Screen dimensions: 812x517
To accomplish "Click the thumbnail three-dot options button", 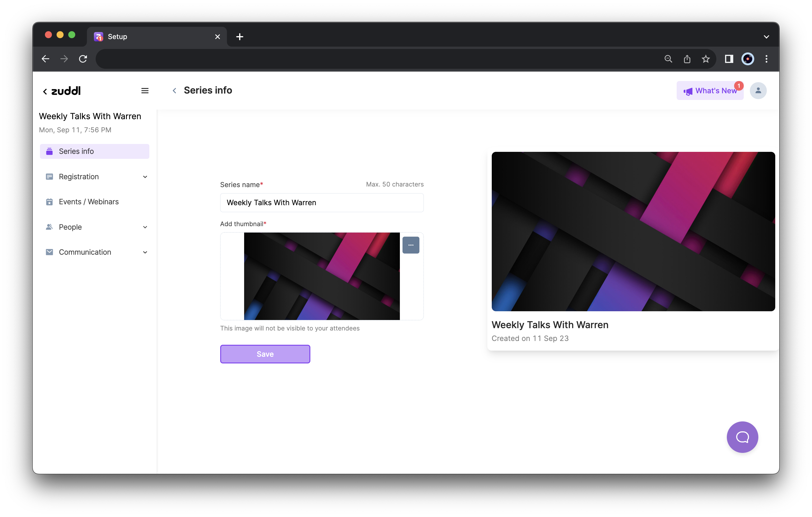I will click(x=410, y=245).
